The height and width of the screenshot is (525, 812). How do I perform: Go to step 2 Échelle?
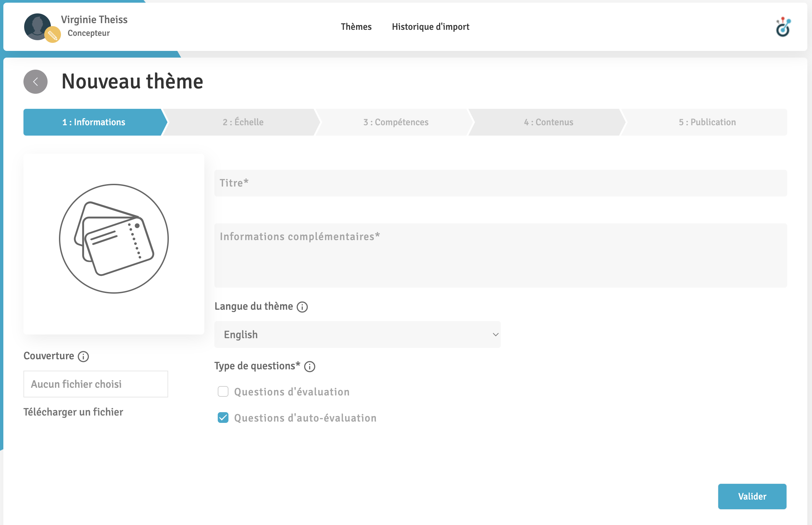tap(243, 122)
